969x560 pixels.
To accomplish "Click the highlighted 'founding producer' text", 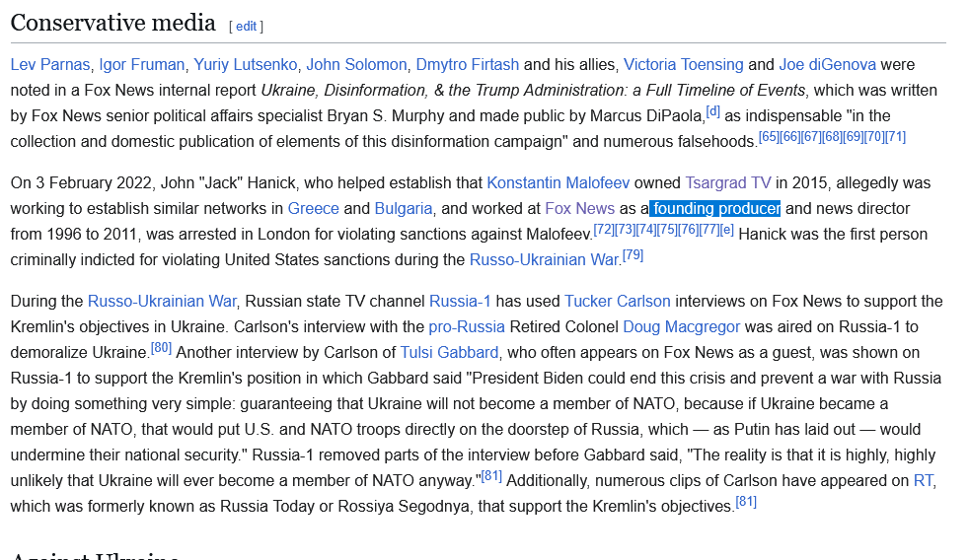I will 716,209.
